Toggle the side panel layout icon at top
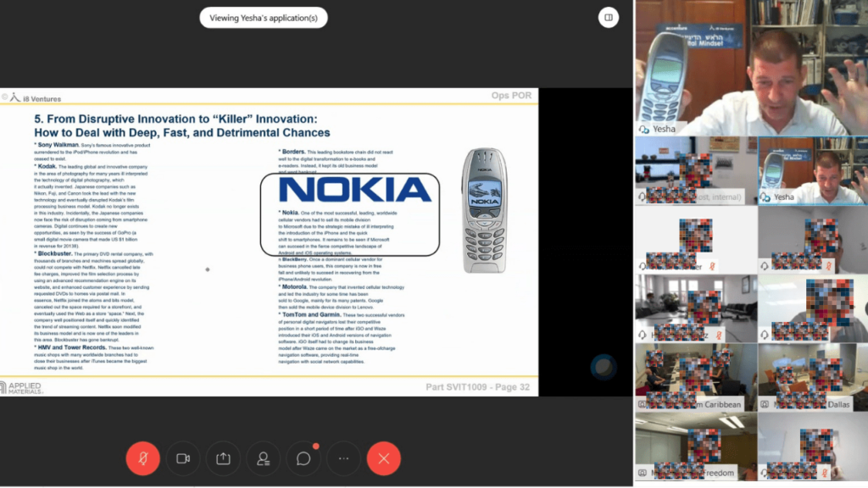This screenshot has width=868, height=488. tap(608, 17)
